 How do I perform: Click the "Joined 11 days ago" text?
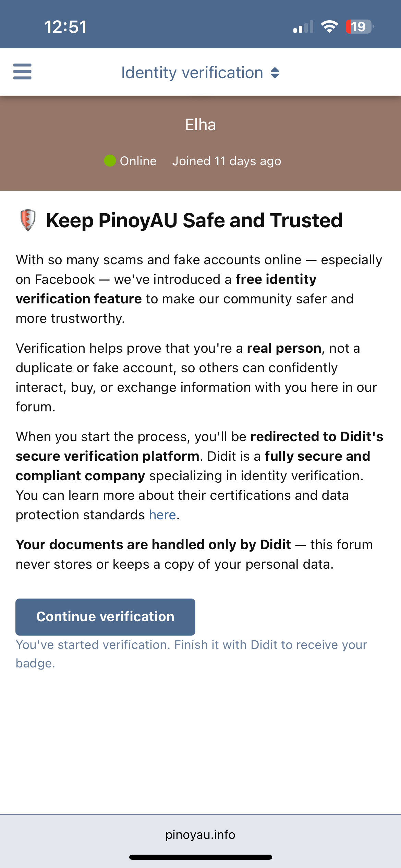pyautogui.click(x=227, y=161)
